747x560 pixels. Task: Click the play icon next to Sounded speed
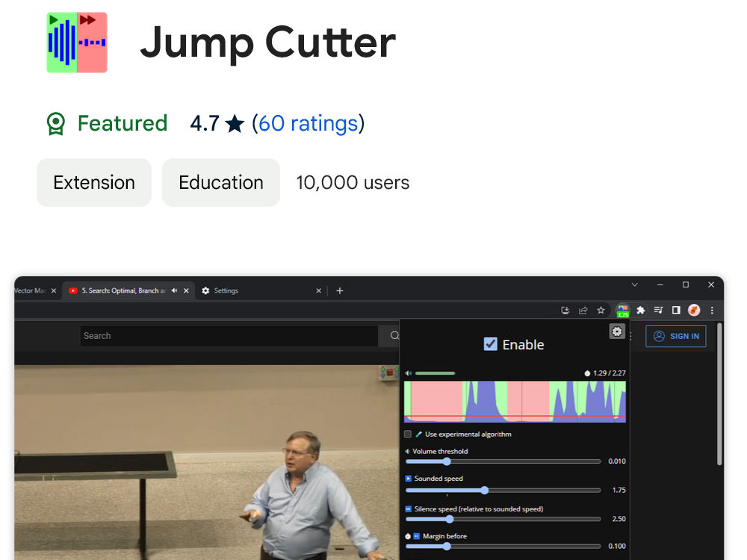(x=408, y=479)
